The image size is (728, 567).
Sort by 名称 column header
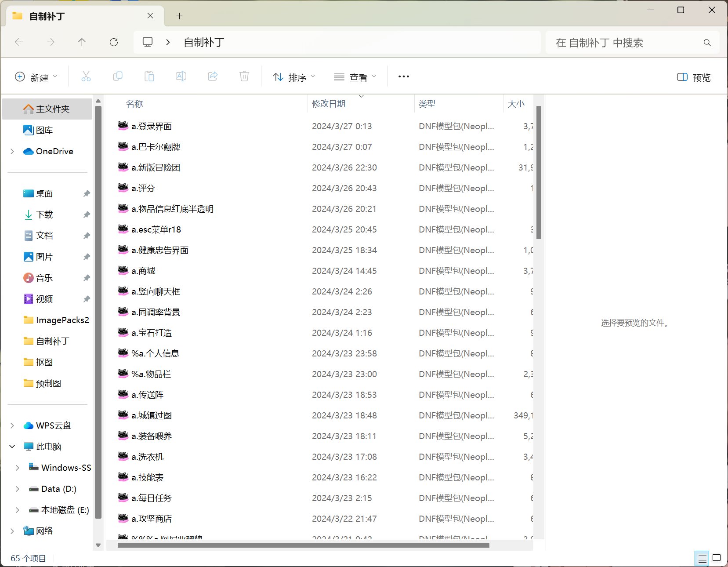pos(134,104)
